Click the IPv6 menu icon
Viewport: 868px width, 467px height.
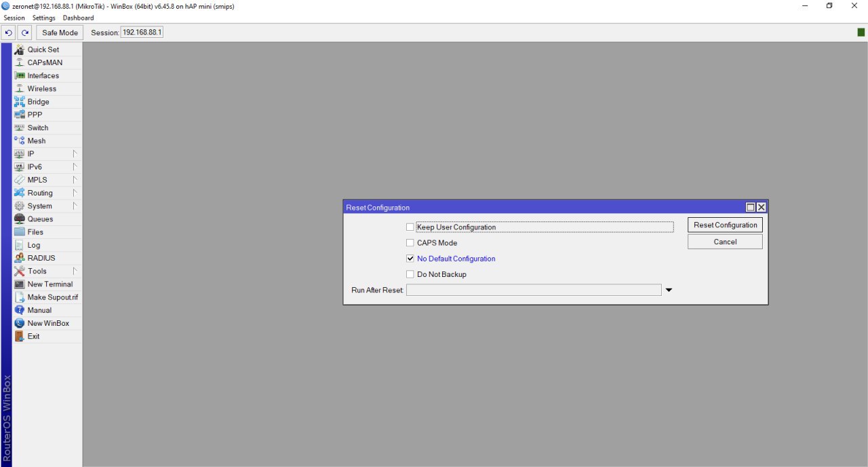20,167
